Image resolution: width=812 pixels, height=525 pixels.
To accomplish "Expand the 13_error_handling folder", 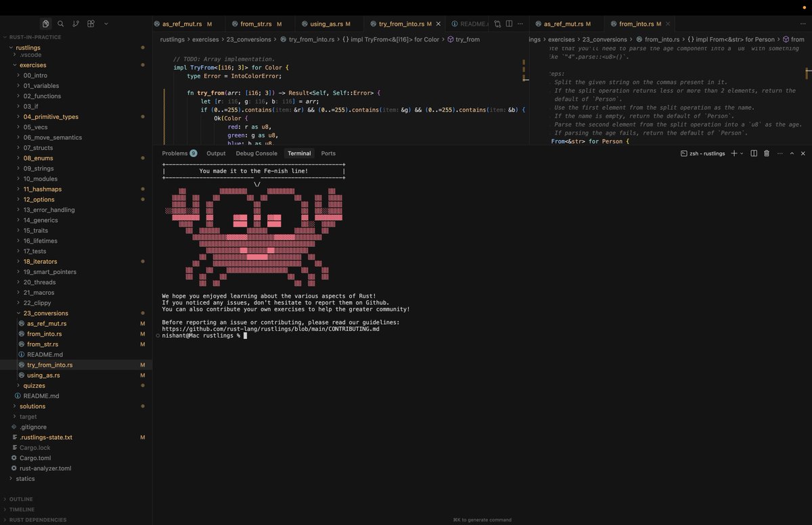I will pyautogui.click(x=49, y=210).
